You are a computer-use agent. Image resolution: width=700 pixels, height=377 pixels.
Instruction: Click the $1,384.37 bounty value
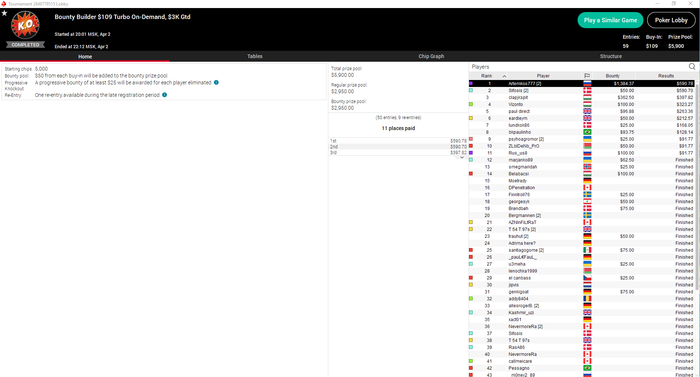[x=624, y=84]
